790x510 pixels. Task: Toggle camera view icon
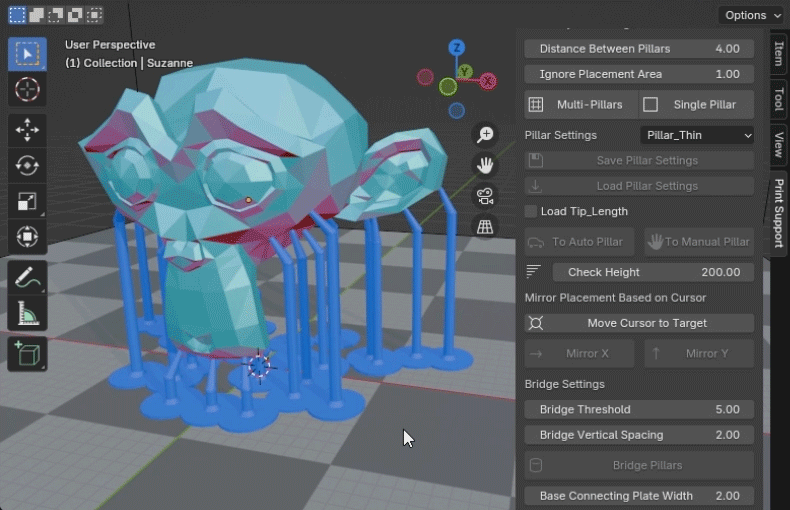tap(485, 196)
